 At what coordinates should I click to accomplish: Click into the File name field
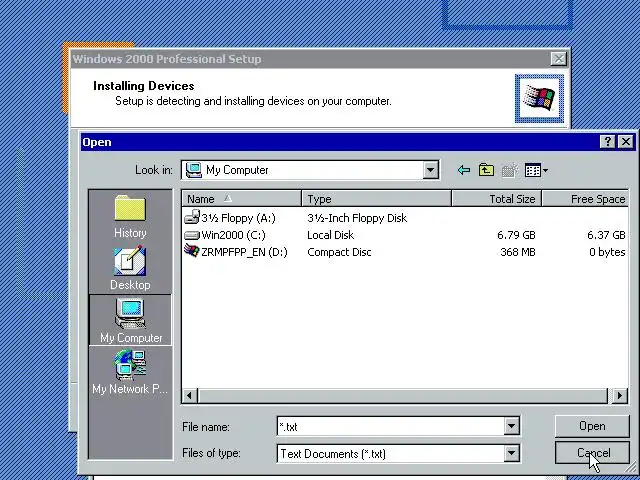tap(391, 427)
